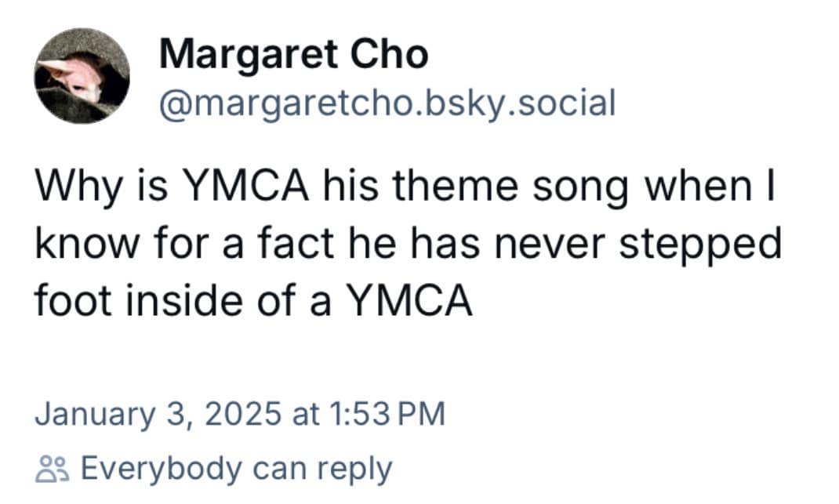Open Margaret Cho's circular avatar picture
This screenshot has height=504, width=839.
pyautogui.click(x=82, y=75)
